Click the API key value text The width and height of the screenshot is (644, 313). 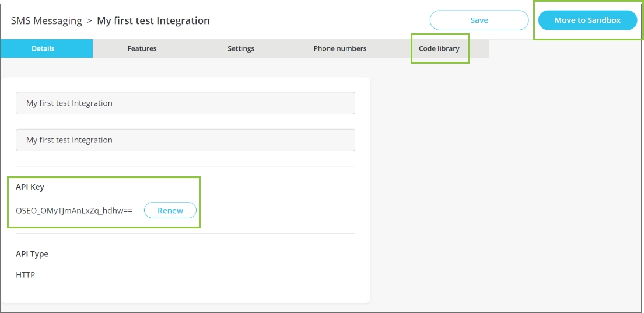pyautogui.click(x=74, y=211)
